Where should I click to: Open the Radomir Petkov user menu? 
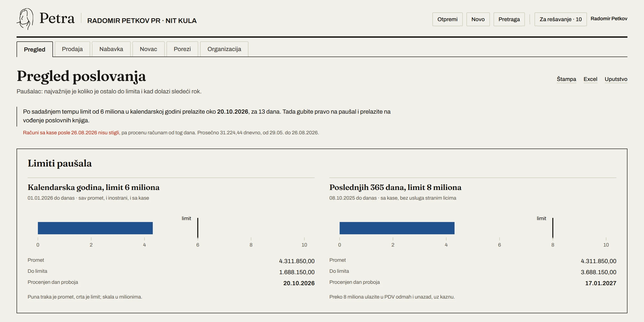tap(609, 18)
